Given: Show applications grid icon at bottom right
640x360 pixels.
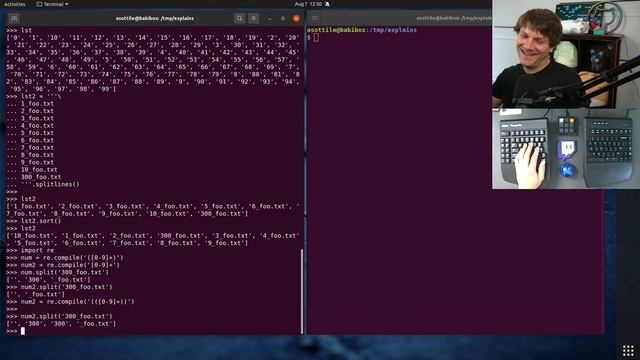Looking at the screenshot, I should [628, 350].
